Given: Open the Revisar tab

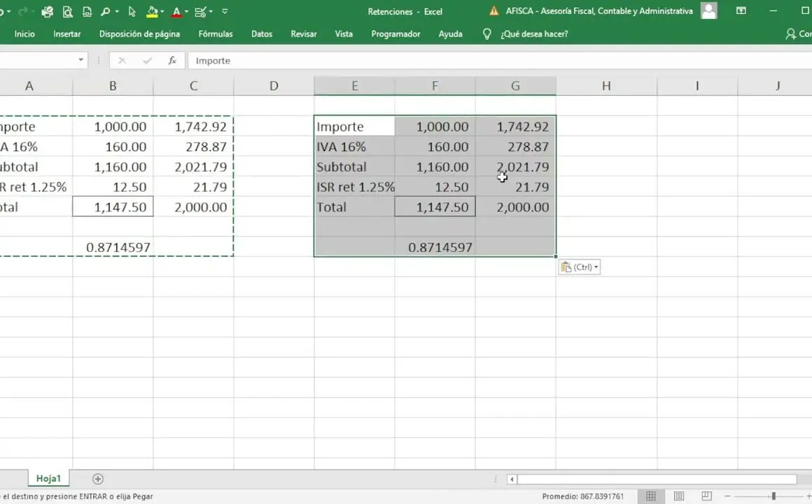Looking at the screenshot, I should (x=304, y=34).
